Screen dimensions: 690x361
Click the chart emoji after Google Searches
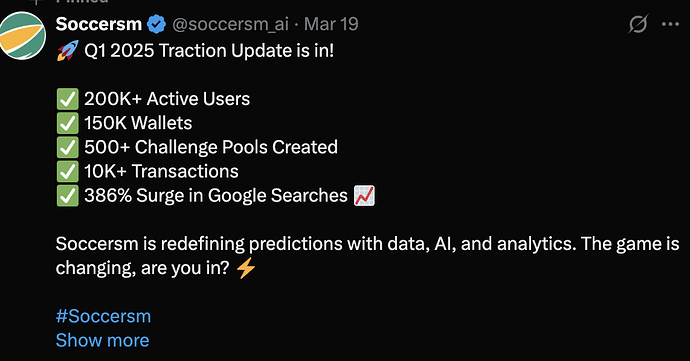(364, 195)
